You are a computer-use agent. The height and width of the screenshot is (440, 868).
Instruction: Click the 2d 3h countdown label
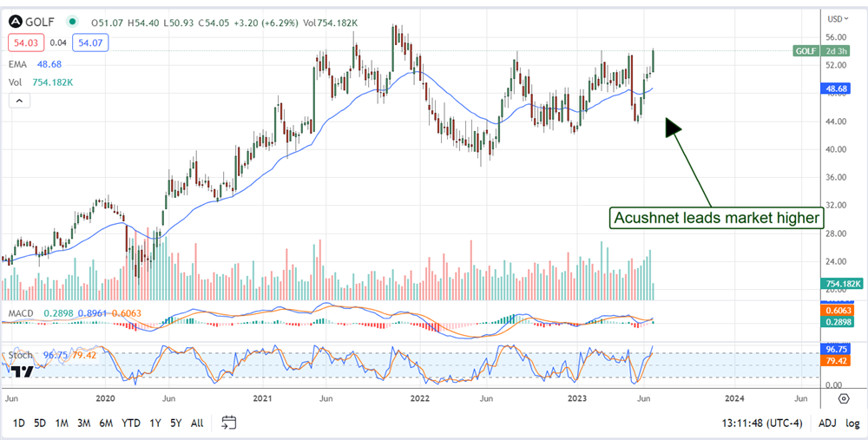point(835,51)
